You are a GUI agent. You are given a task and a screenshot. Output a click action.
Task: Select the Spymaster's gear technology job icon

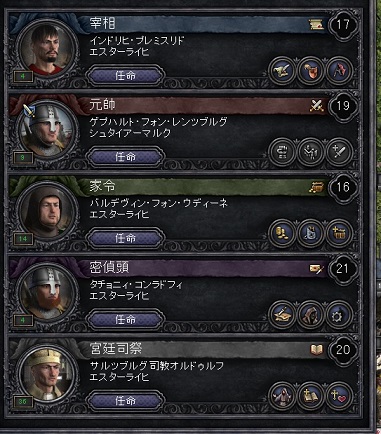coord(339,315)
